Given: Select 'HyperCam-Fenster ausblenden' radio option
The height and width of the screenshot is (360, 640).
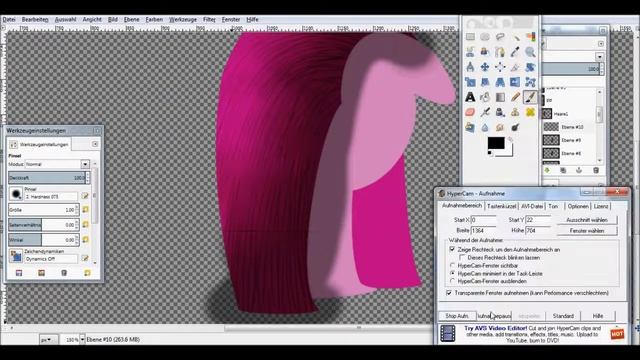Looking at the screenshot, I should (452, 281).
